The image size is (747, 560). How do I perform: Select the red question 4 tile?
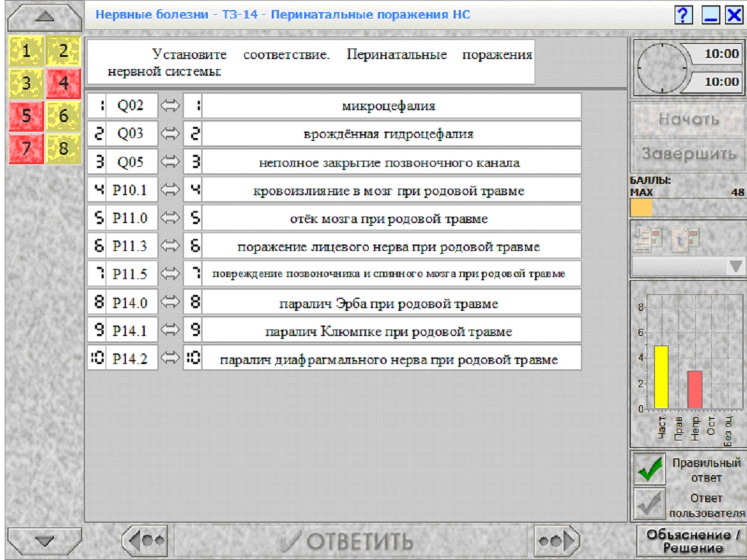pos(63,83)
